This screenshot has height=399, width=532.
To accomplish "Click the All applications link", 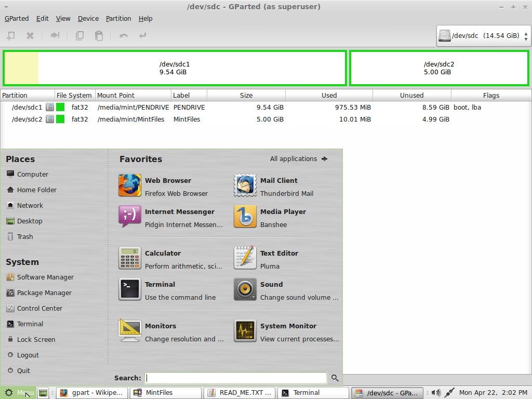I will click(x=294, y=159).
